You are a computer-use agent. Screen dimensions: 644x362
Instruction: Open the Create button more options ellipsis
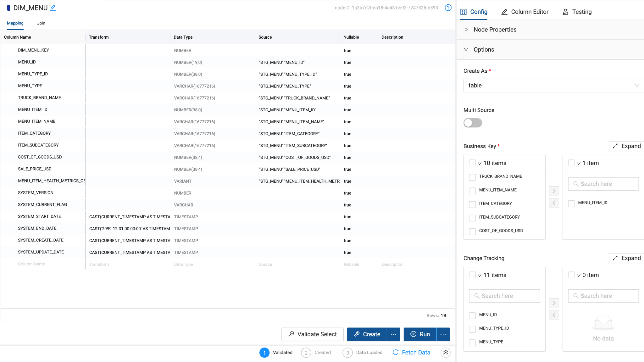tap(393, 334)
